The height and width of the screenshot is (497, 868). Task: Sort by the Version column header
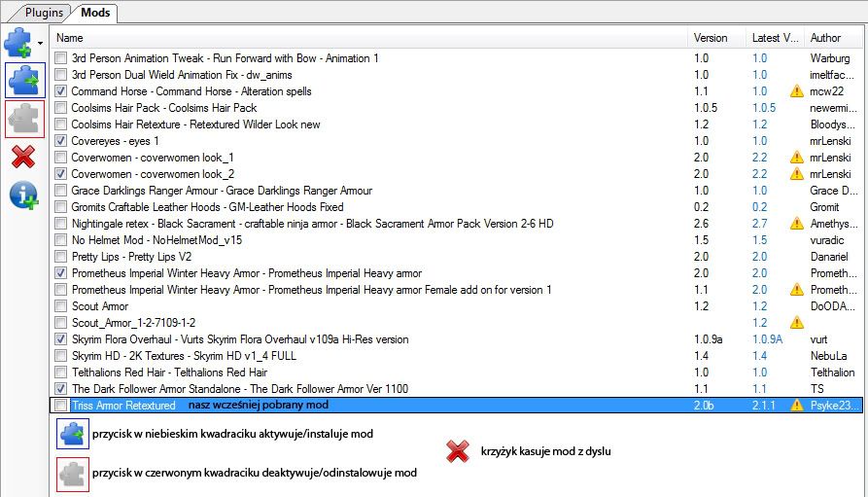click(716, 38)
